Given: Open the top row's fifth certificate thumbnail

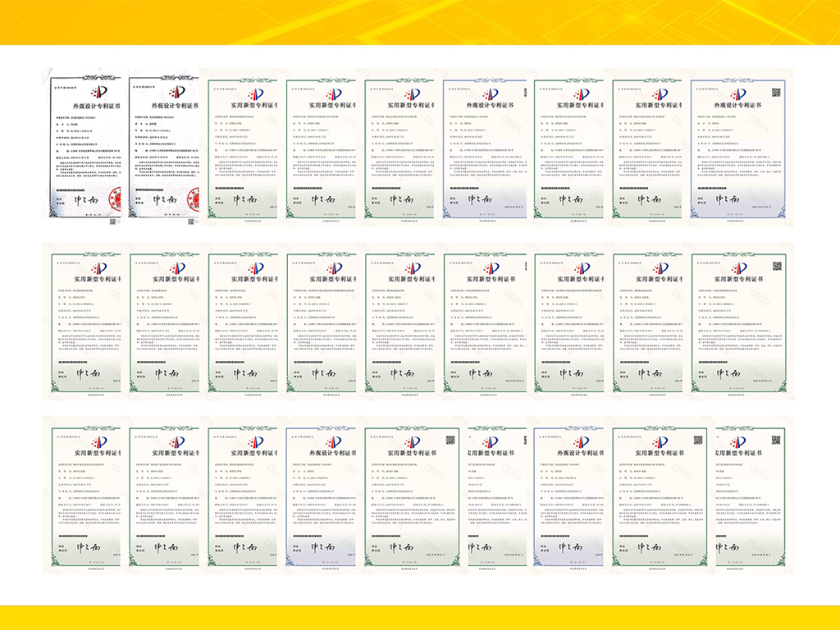Looking at the screenshot, I should click(x=399, y=149).
